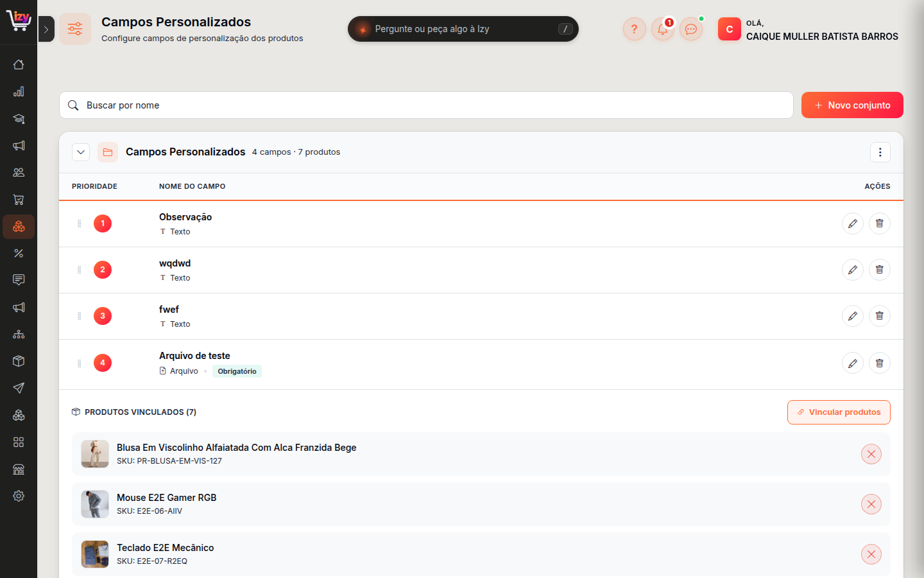Click the Buscar por nome search field
Viewport: 924px width, 578px height.
426,105
